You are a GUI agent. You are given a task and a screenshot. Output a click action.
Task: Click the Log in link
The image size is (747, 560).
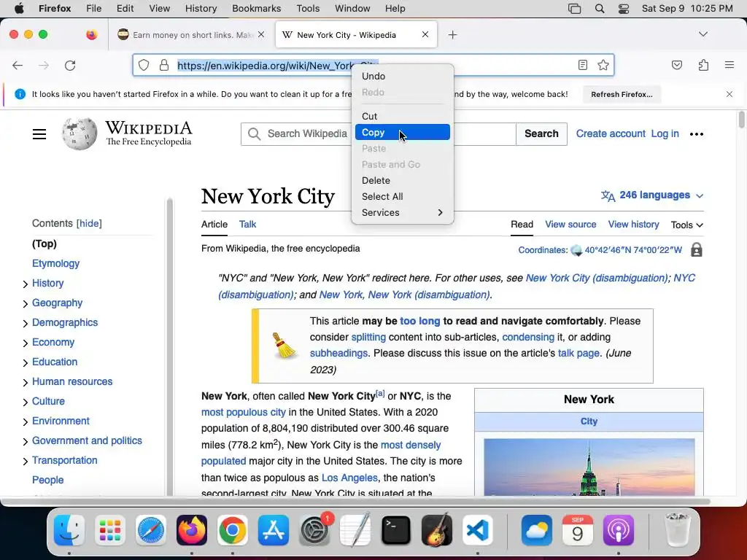pos(665,134)
